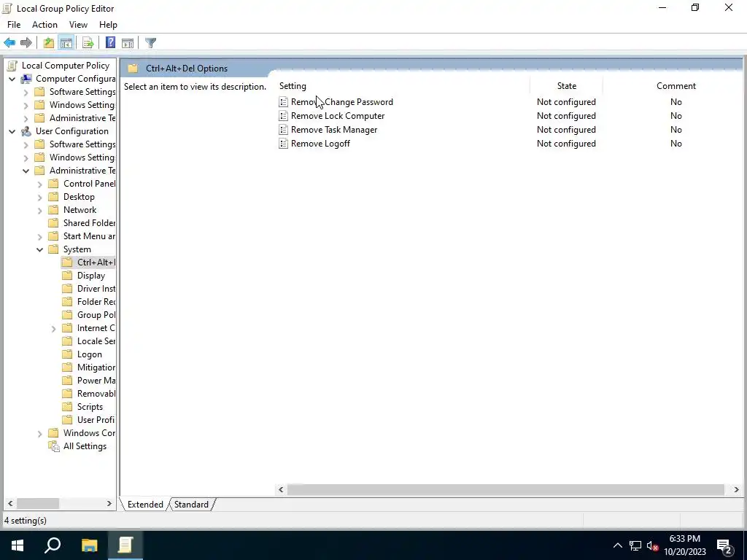Open File Explorer from taskbar
Image resolution: width=747 pixels, height=560 pixels.
pyautogui.click(x=89, y=545)
